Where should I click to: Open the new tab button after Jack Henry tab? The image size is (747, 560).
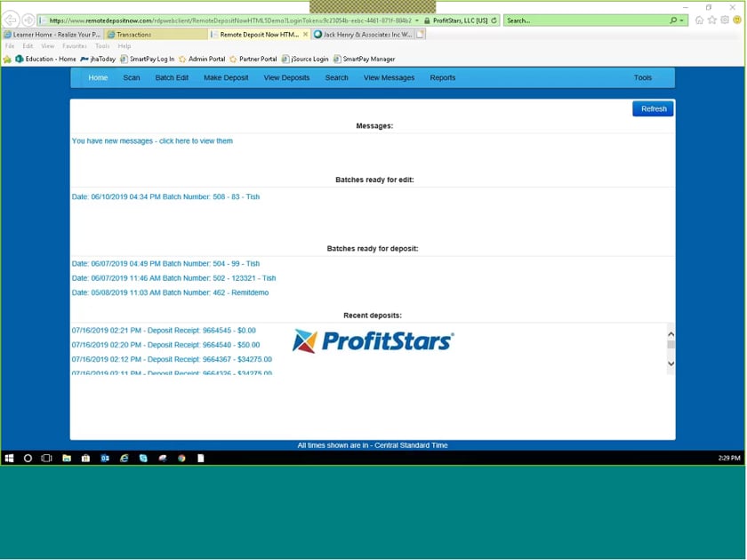click(x=420, y=35)
